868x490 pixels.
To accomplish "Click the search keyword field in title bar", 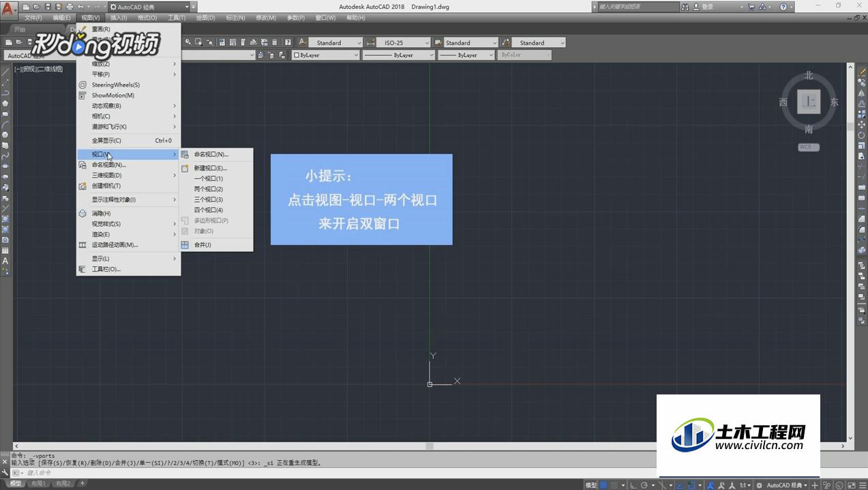I will [639, 7].
